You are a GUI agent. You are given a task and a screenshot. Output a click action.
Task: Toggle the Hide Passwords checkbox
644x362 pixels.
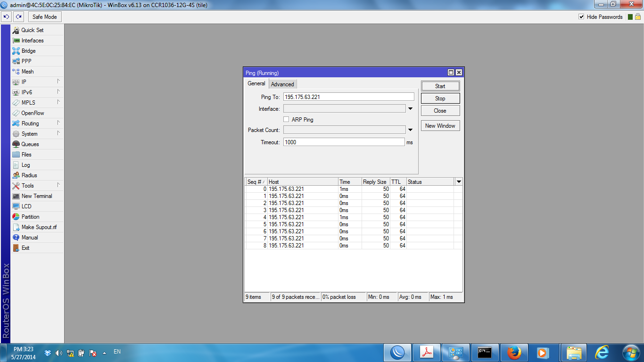tap(581, 17)
